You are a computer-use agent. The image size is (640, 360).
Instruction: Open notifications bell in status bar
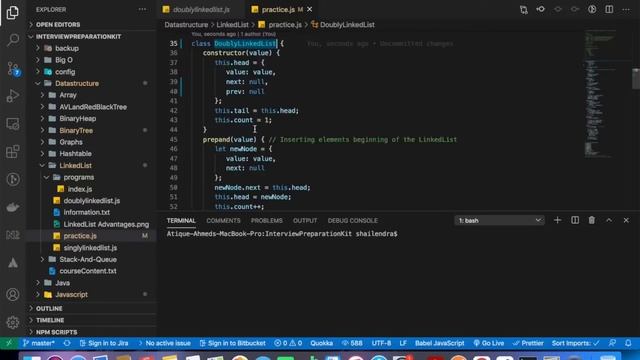pos(628,343)
